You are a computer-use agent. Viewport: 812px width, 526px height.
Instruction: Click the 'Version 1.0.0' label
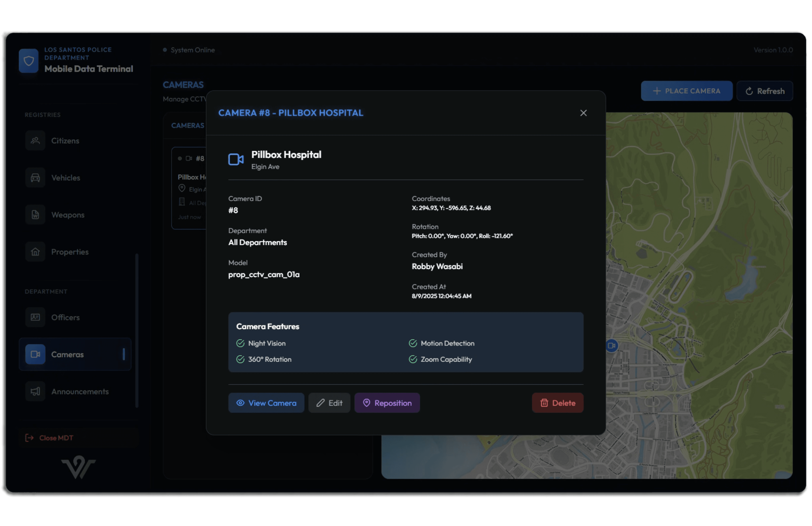pyautogui.click(x=773, y=50)
